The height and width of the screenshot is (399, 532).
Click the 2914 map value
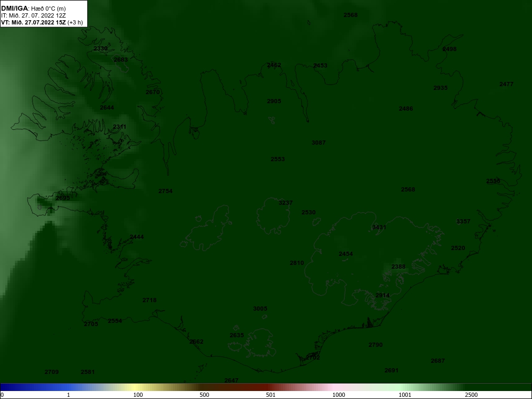(383, 295)
